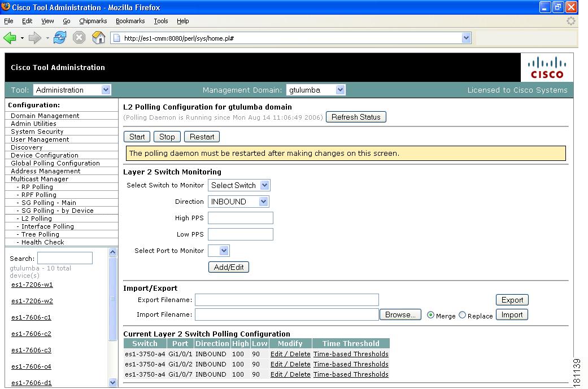Open device link es1-7606-c2
Screen dimensions: 588x389
[31, 334]
